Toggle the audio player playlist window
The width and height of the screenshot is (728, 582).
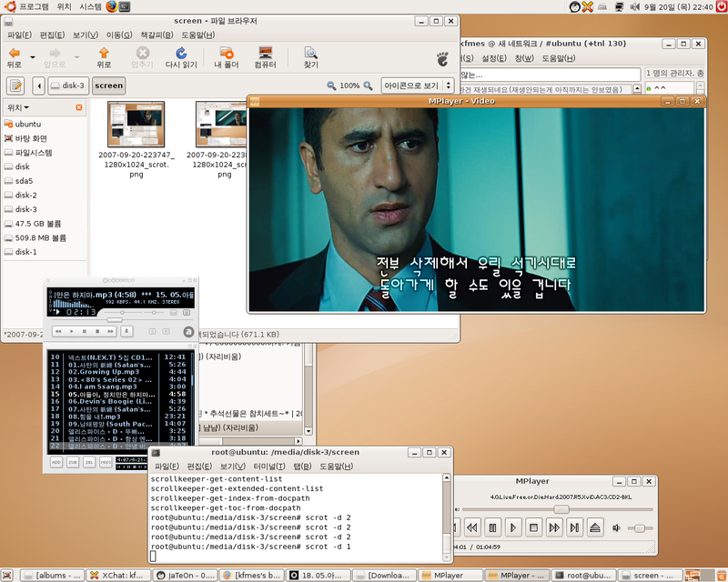187,313
